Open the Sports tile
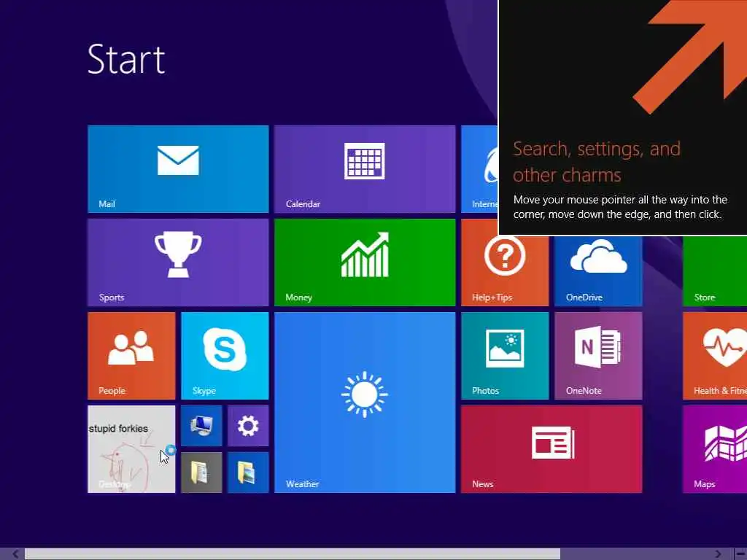 click(x=178, y=262)
